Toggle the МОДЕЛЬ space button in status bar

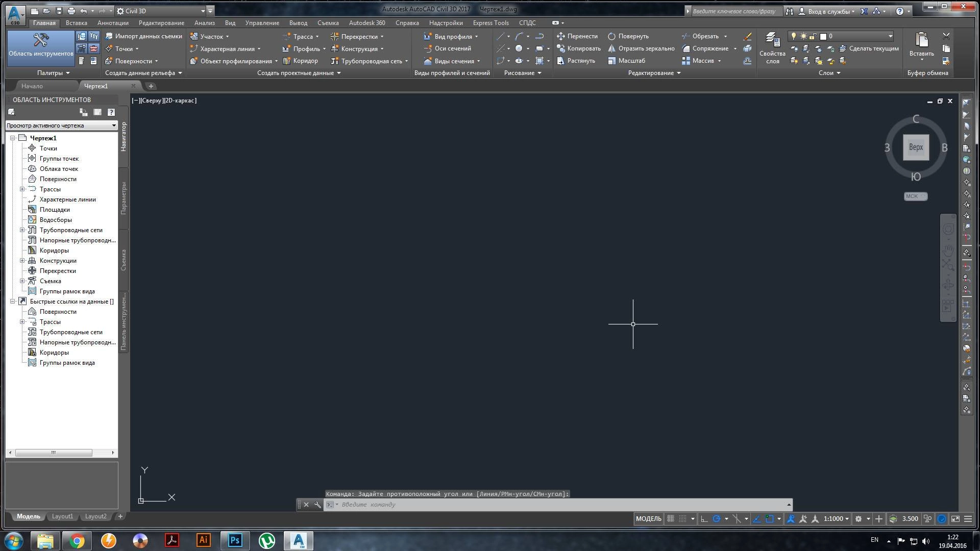[x=648, y=519]
